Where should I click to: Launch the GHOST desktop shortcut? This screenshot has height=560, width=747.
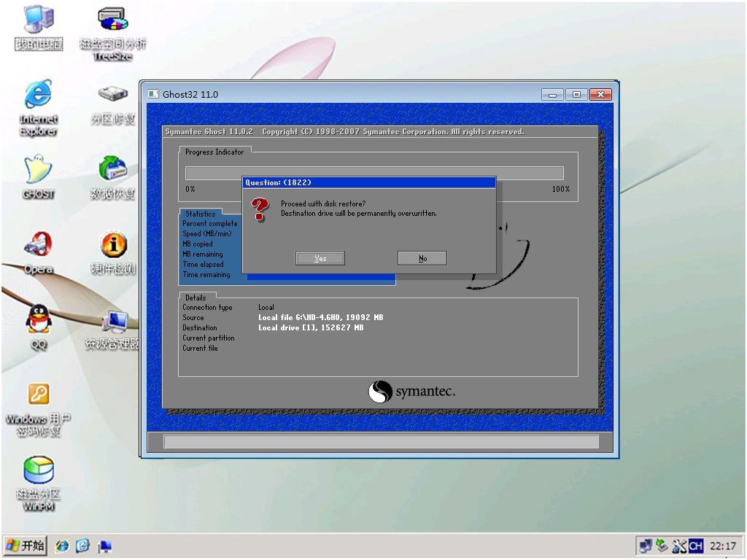click(x=38, y=176)
